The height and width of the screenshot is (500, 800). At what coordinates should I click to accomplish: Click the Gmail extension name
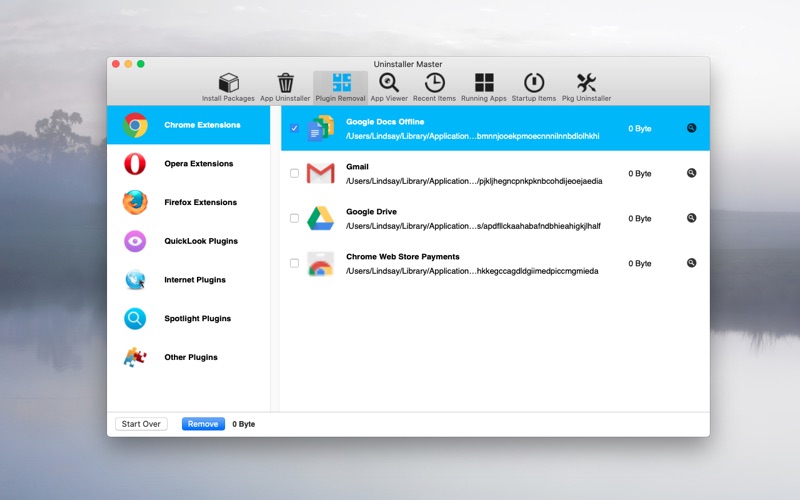pyautogui.click(x=357, y=167)
